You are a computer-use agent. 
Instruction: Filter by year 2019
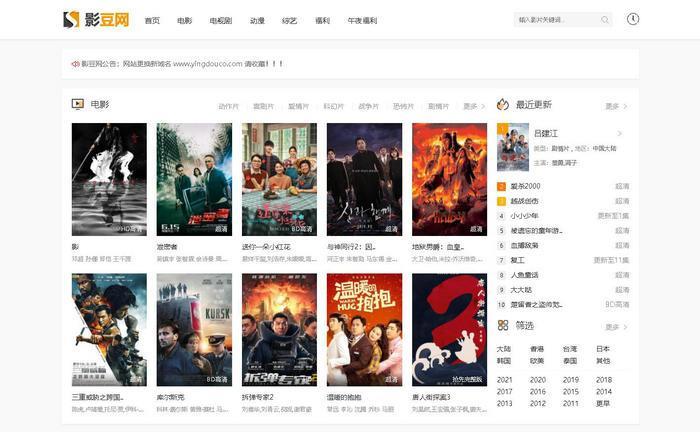coord(571,380)
